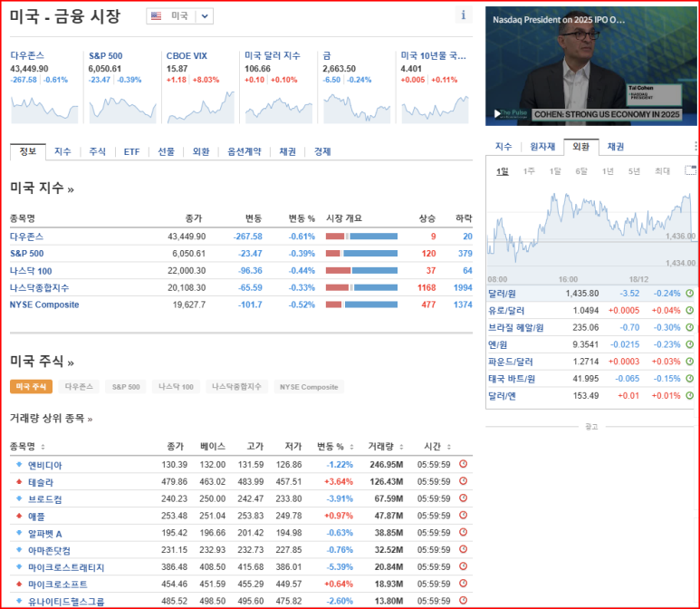700x609 pixels.
Task: Select the orange 미국 주식 filter
Action: [31, 386]
